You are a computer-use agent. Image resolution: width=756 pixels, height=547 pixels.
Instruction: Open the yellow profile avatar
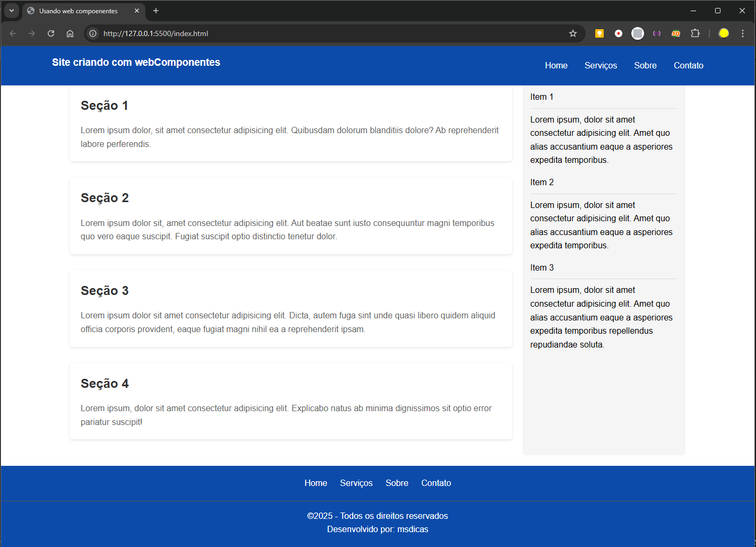724,33
